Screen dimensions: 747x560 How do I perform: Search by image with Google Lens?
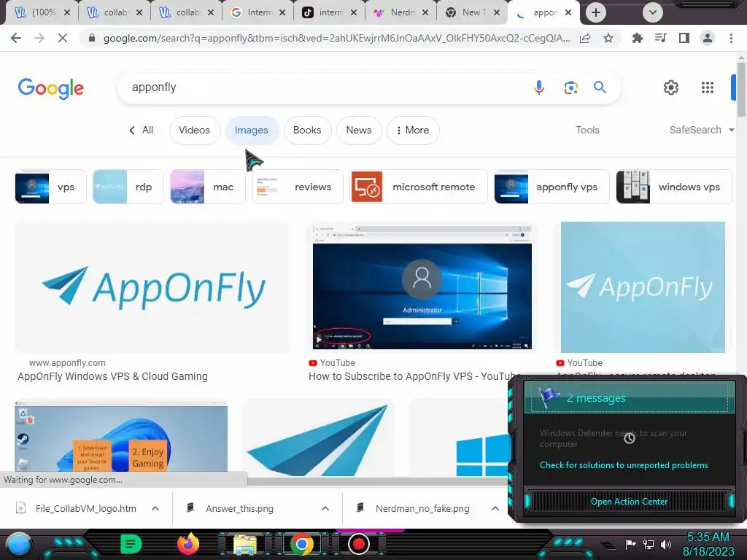coord(570,87)
